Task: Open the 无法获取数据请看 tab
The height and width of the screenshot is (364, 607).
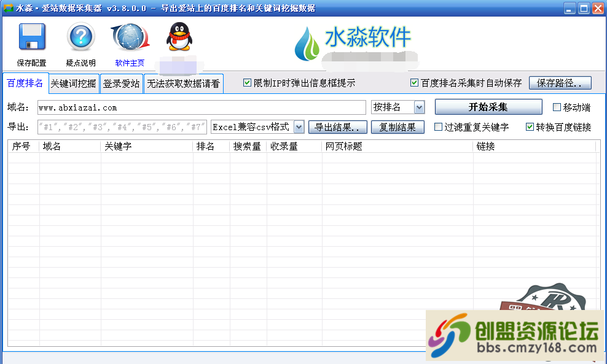Action: [x=184, y=83]
